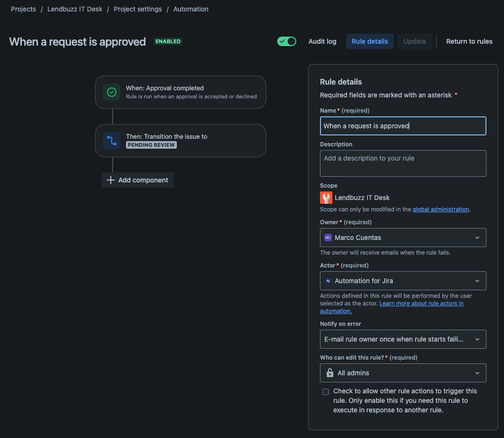Click the green Approval completed trigger icon
The height and width of the screenshot is (438, 504).
111,92
